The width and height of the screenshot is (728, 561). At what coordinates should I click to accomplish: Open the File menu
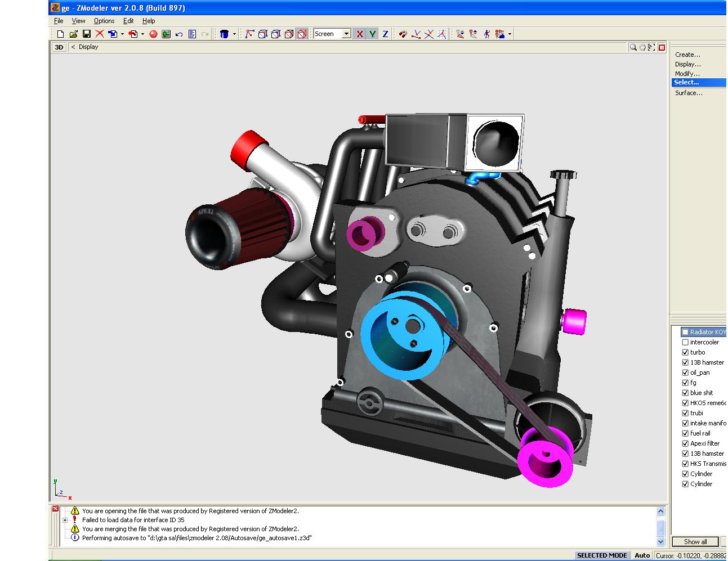click(x=59, y=21)
